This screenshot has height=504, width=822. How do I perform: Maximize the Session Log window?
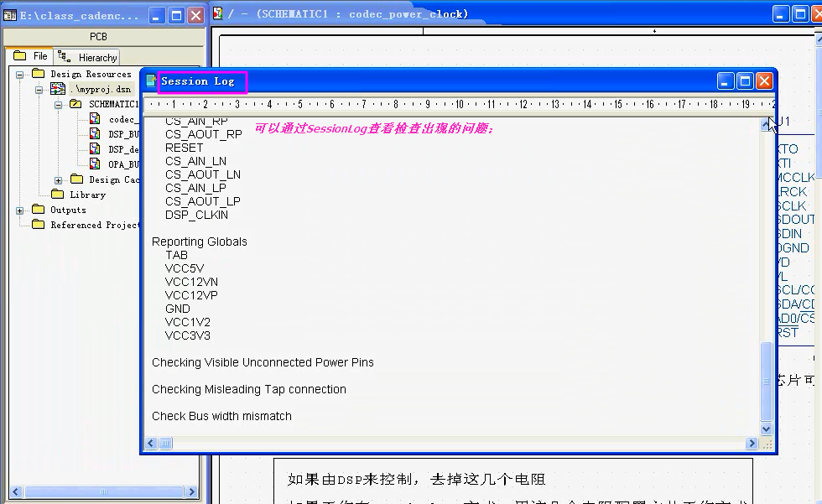point(745,81)
